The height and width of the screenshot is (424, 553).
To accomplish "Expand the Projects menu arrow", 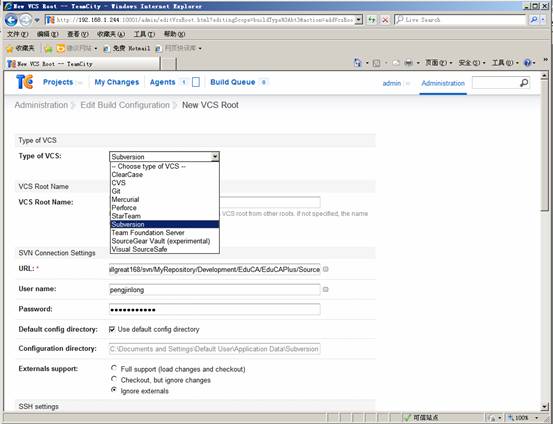I will point(79,83).
